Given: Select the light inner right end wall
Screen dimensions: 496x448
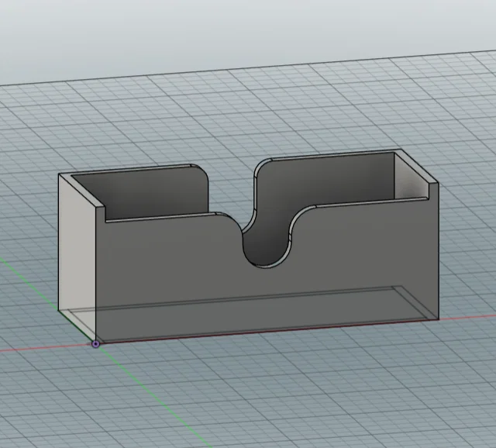Looking at the screenshot, I should pos(411,176).
